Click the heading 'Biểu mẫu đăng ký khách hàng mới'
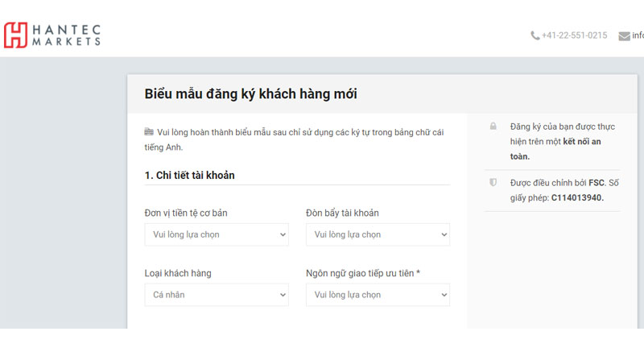Image resolution: width=644 pixels, height=348 pixels. click(x=250, y=94)
